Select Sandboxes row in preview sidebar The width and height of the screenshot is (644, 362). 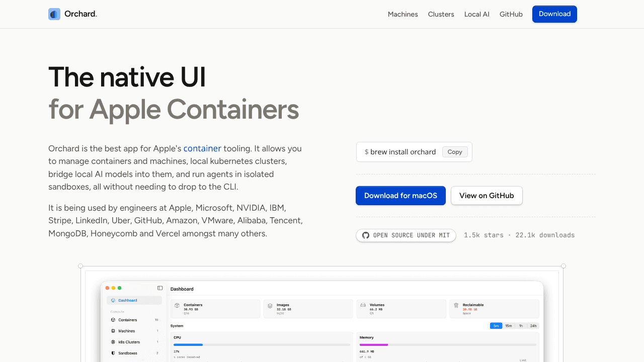click(134, 353)
